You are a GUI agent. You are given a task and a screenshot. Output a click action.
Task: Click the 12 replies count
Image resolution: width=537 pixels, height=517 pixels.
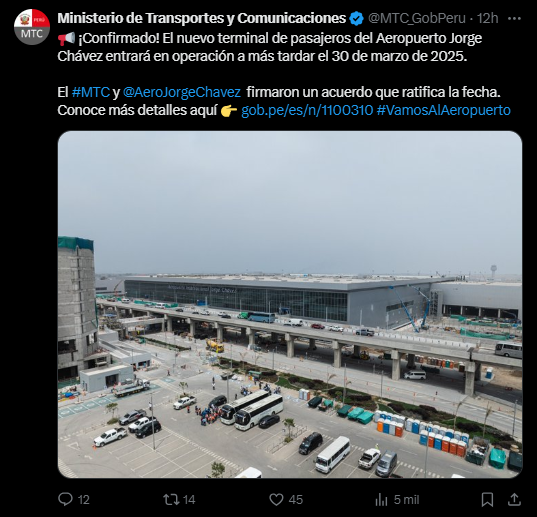(84, 500)
